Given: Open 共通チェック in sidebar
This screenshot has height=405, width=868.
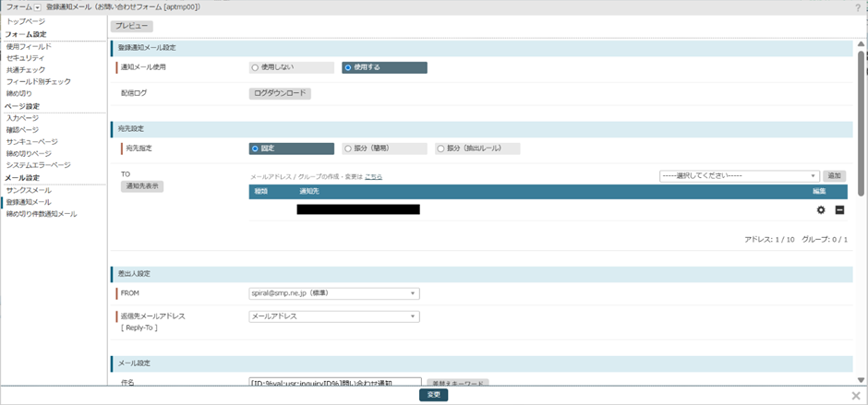Looking at the screenshot, I should point(26,70).
